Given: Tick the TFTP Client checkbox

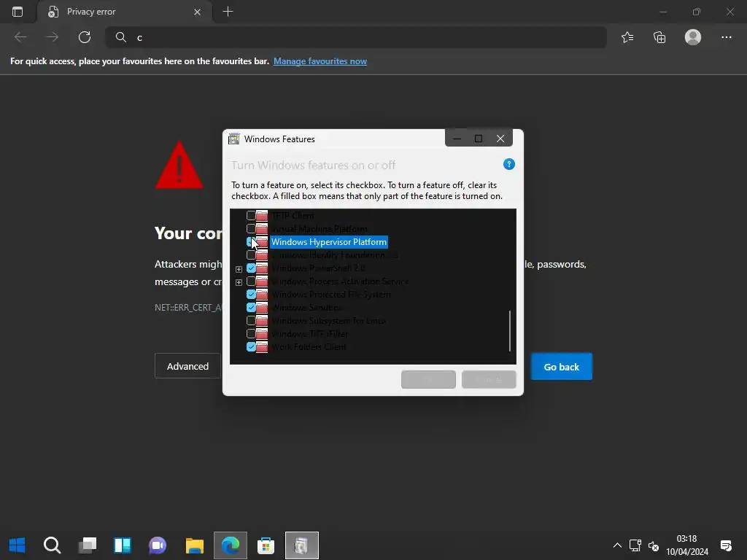Looking at the screenshot, I should coord(251,216).
